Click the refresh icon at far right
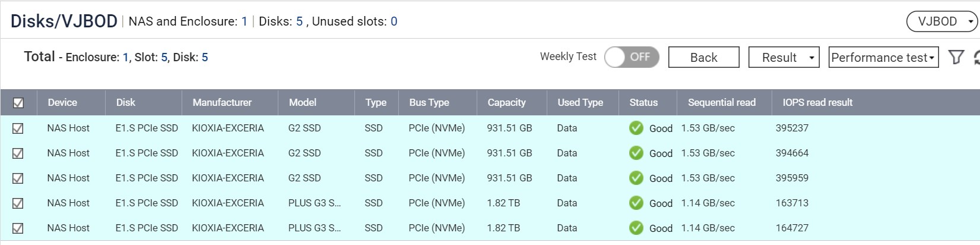The height and width of the screenshot is (245, 980). click(976, 58)
